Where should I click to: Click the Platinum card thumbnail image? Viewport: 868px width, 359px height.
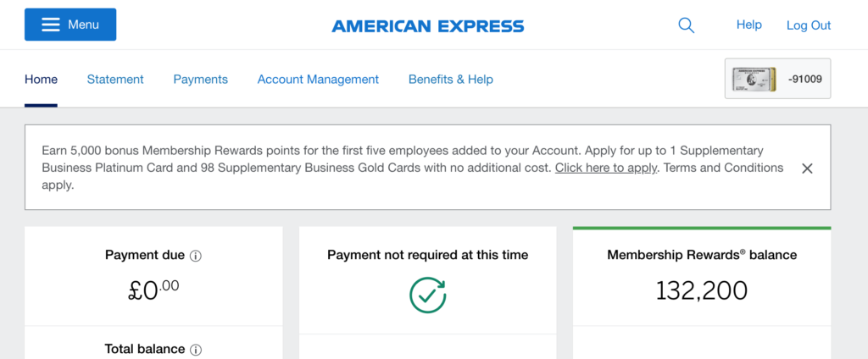[754, 79]
